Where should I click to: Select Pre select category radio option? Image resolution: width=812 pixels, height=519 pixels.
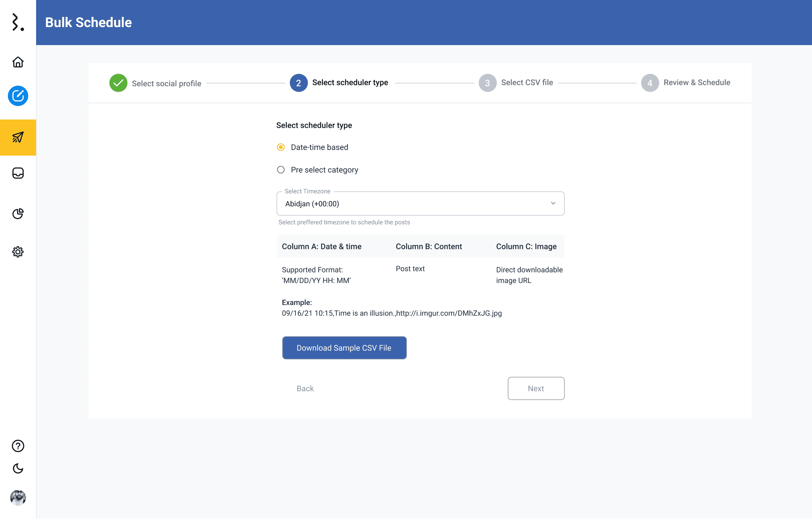[281, 170]
